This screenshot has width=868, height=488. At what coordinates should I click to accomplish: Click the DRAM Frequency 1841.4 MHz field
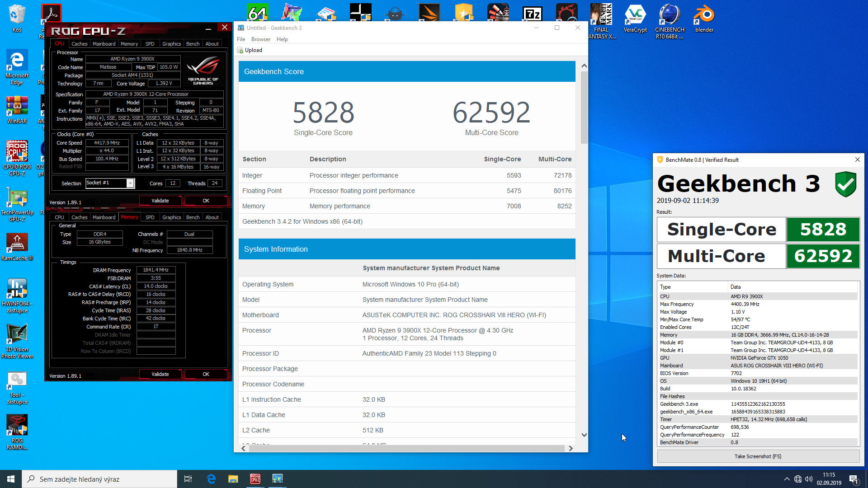[x=156, y=270]
